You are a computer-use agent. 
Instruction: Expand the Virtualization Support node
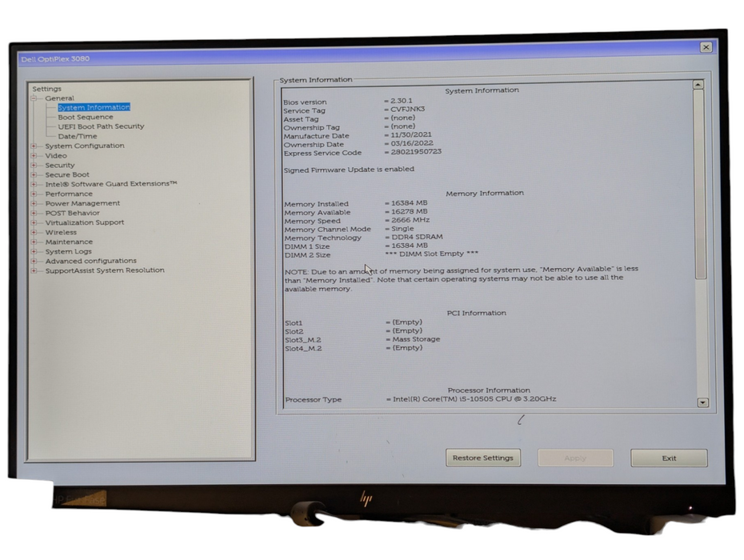coord(34,222)
